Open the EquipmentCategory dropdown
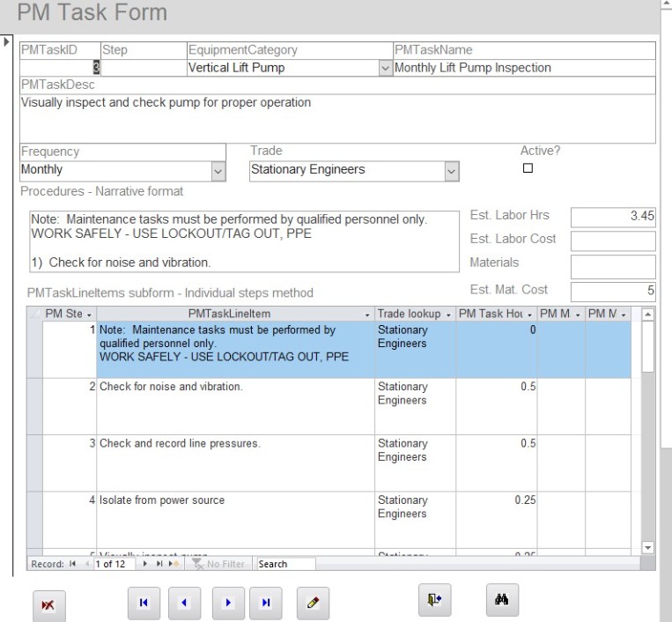The image size is (672, 622). click(x=385, y=68)
